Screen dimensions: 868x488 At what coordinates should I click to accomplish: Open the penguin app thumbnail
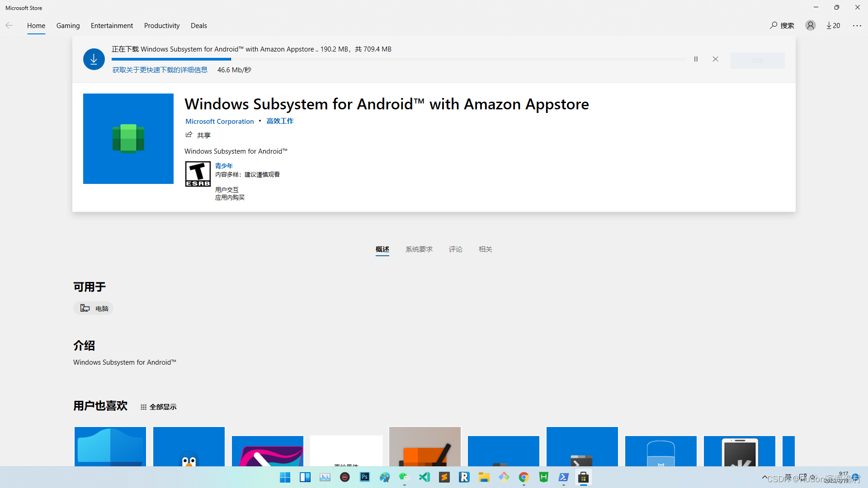point(189,447)
